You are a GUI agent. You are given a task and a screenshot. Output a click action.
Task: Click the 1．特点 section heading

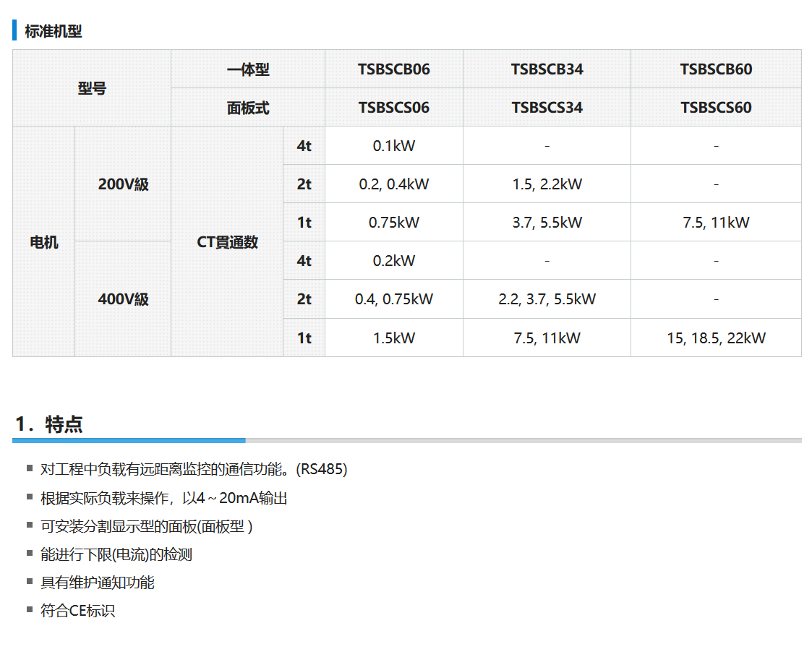[49, 424]
